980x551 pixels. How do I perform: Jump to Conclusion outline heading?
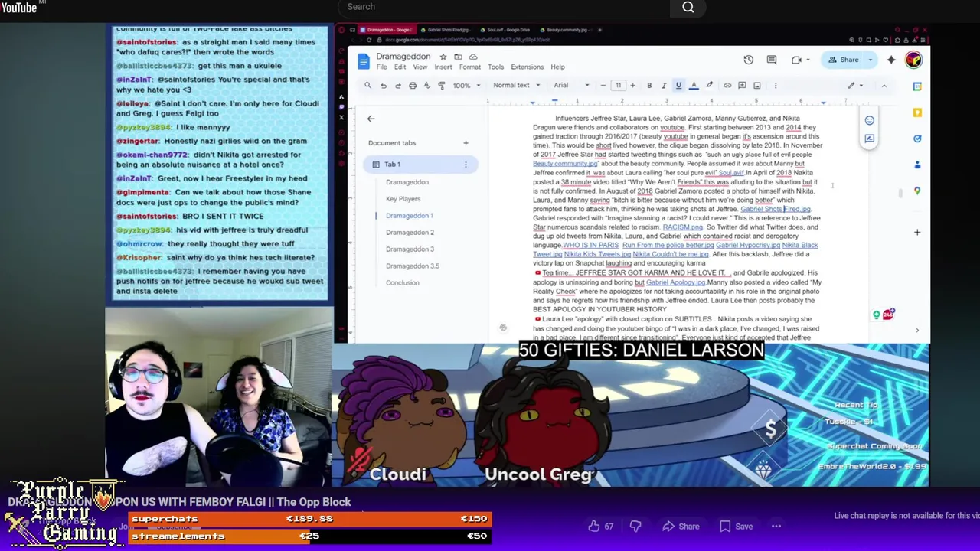(403, 283)
